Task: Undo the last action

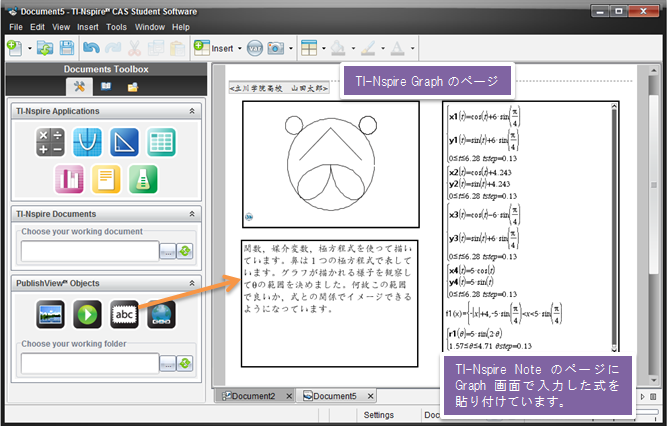Action: (91, 48)
